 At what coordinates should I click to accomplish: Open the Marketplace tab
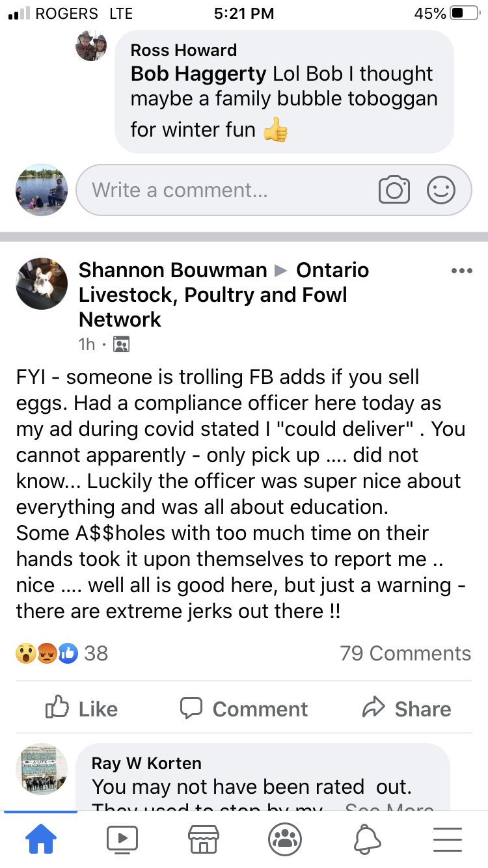(203, 839)
